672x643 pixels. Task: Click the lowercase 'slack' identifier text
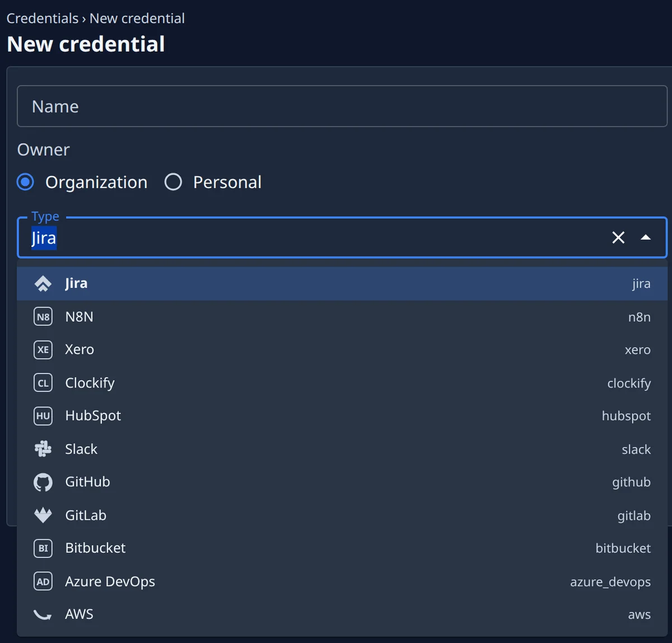coord(636,449)
